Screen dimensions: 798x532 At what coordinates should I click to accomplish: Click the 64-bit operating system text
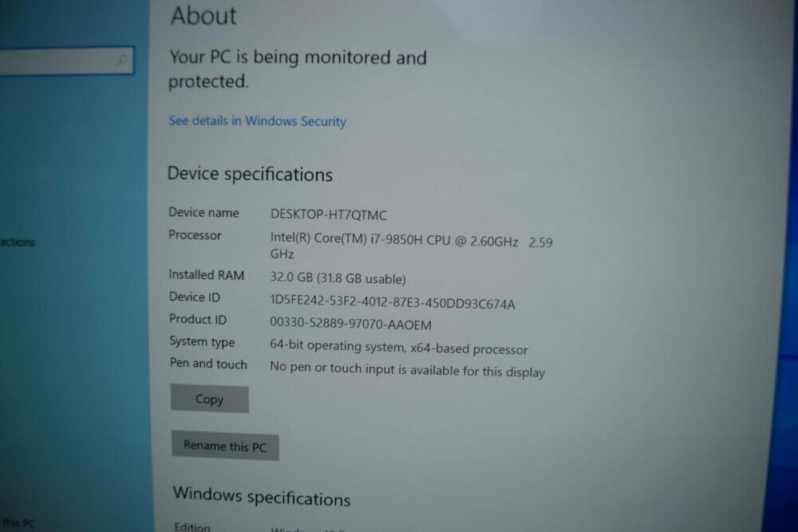pos(399,348)
